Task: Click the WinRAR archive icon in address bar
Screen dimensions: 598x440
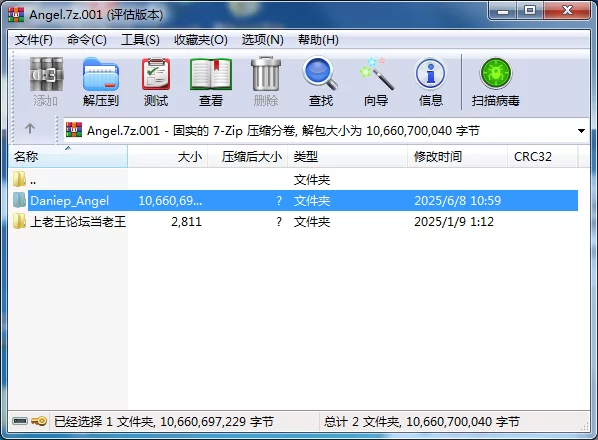Action: tap(74, 130)
